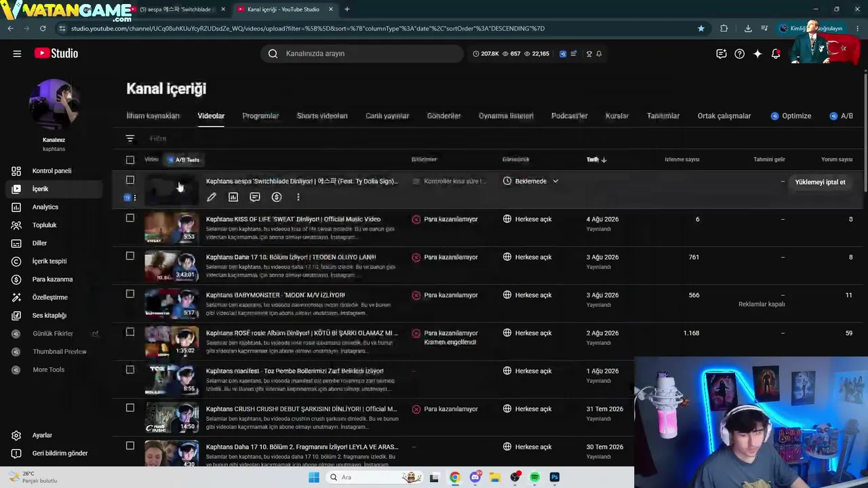Switch to Podcast'ler tab
This screenshot has height=488, width=868.
coord(570,116)
